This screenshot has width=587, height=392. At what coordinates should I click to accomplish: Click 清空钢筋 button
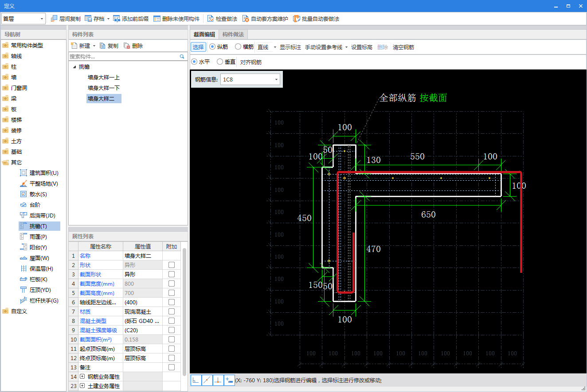pos(403,47)
